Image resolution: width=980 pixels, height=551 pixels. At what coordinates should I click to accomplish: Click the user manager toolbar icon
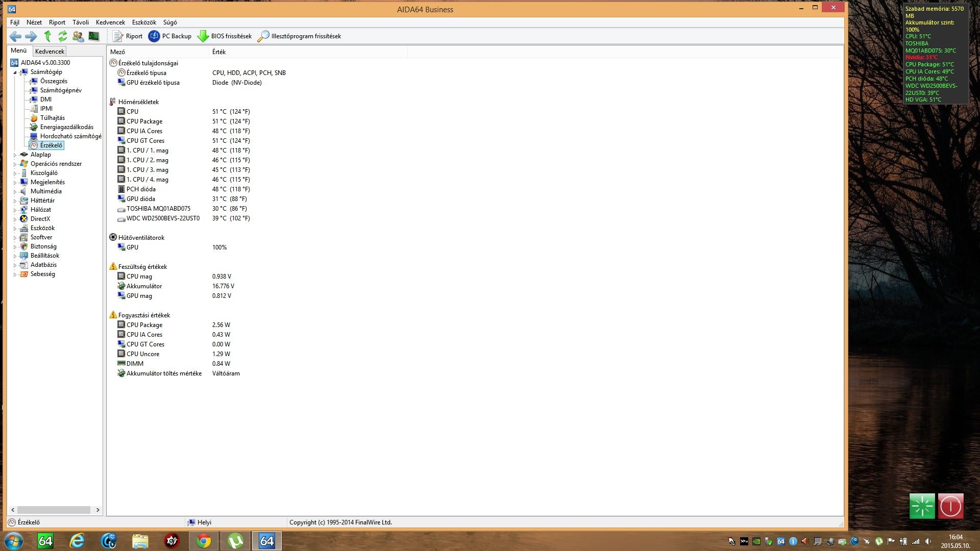pos(78,36)
